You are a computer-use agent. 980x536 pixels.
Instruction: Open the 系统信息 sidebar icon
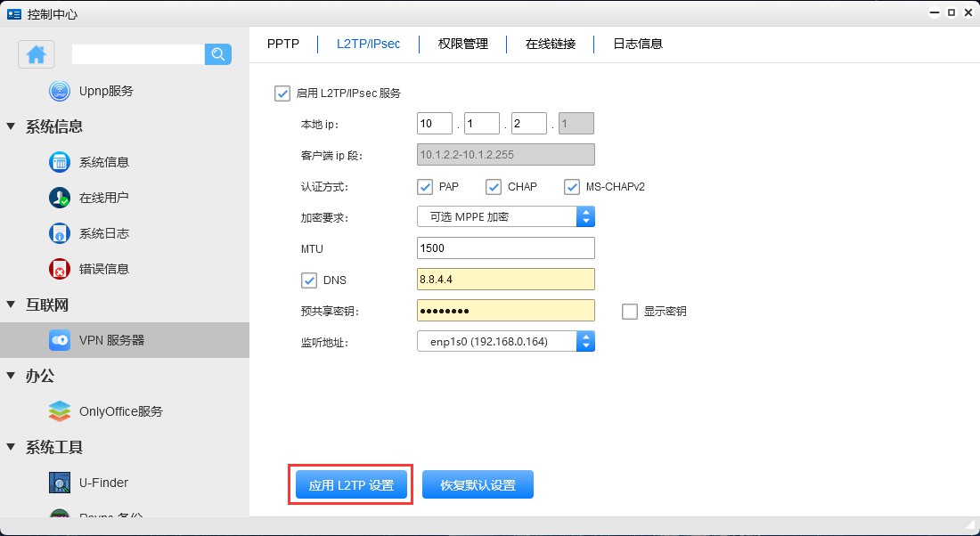60,162
